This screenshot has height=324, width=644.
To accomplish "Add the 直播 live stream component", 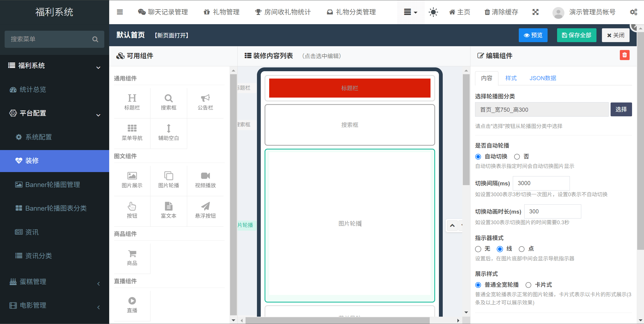I will tap(132, 305).
